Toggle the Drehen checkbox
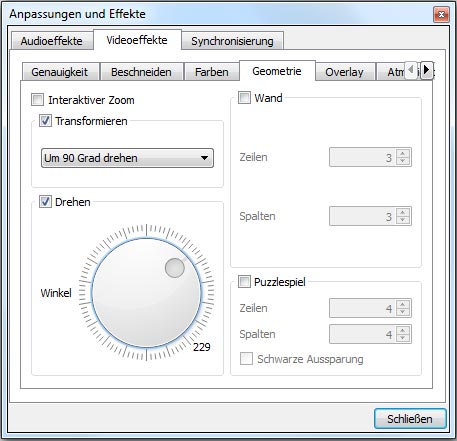Screen dimensions: 457x441 pos(45,202)
